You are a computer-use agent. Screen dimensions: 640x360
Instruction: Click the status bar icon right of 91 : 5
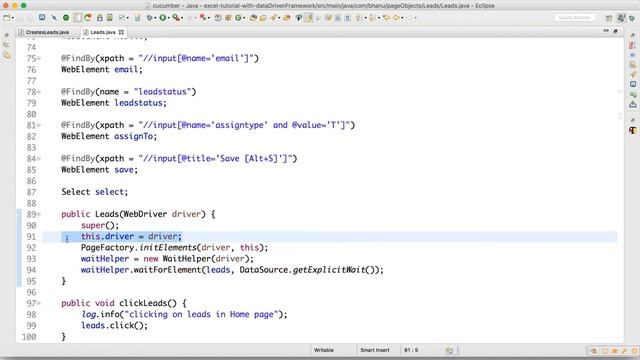click(x=449, y=350)
